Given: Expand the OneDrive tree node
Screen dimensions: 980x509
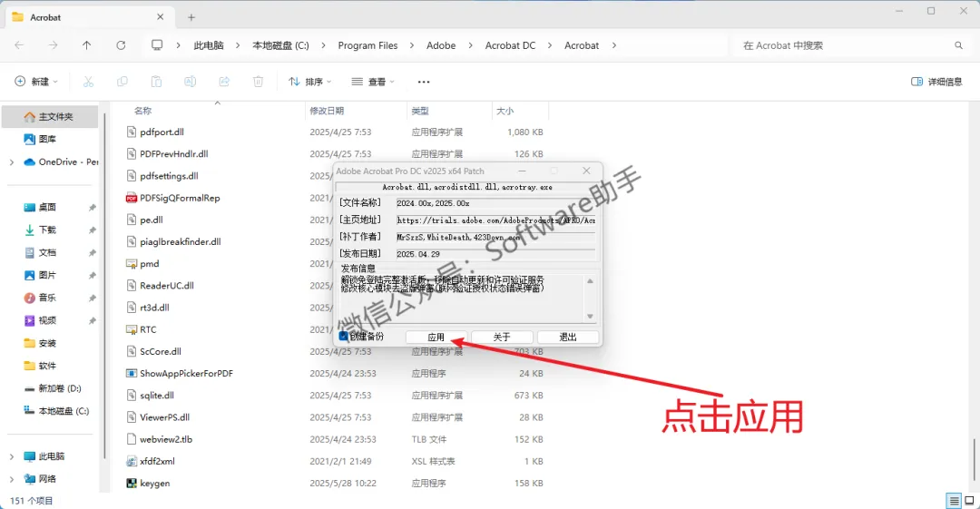Looking at the screenshot, I should [11, 162].
